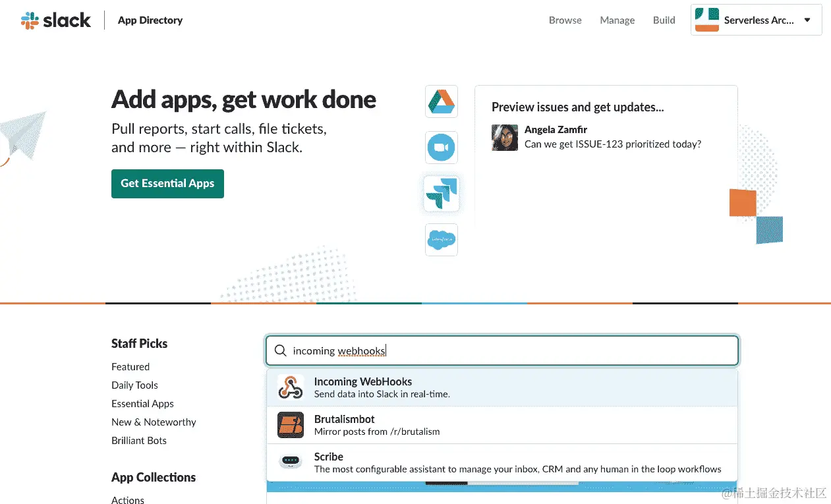This screenshot has height=504, width=831.
Task: Open Actions collection link
Action: pyautogui.click(x=128, y=500)
